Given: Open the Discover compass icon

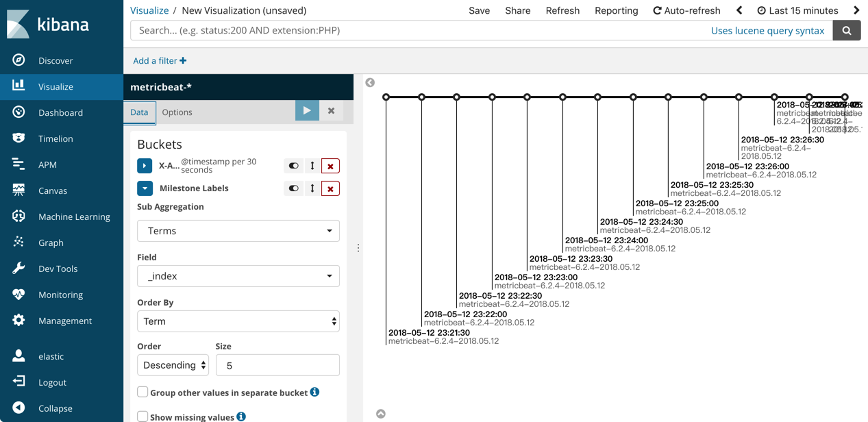Looking at the screenshot, I should (x=18, y=60).
